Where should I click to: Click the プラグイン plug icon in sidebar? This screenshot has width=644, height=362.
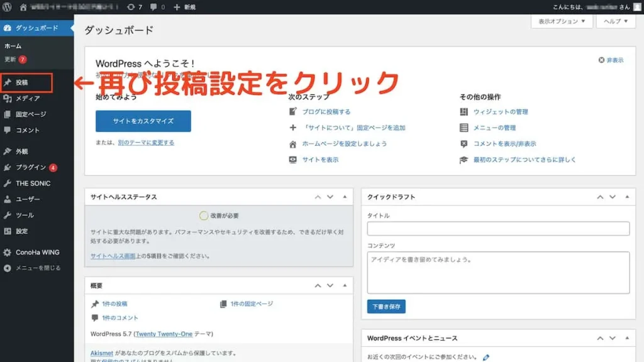tap(8, 167)
